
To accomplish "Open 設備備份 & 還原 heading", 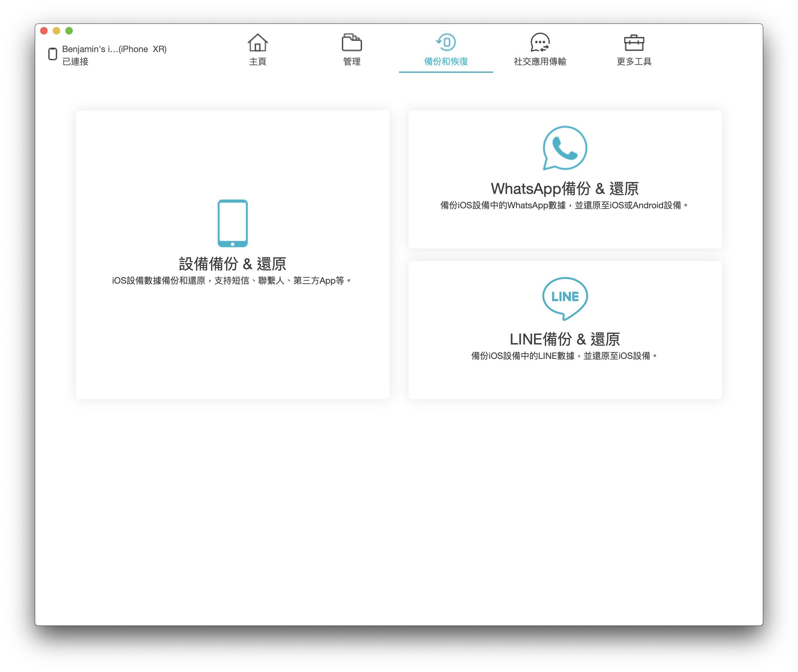I will click(x=232, y=264).
